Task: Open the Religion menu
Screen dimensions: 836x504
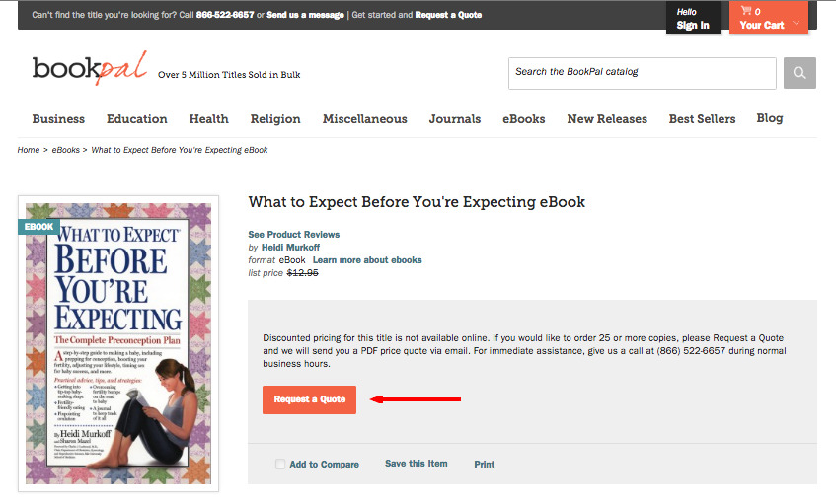Action: [275, 118]
